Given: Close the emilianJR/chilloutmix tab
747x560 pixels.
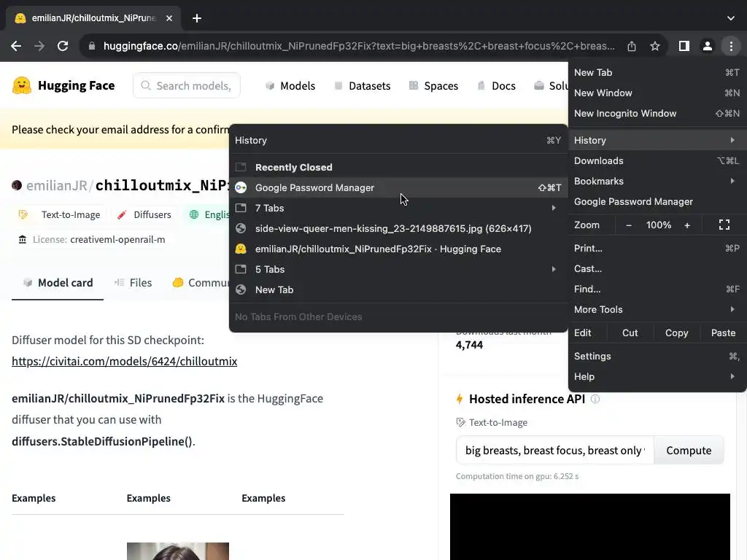Looking at the screenshot, I should click(x=169, y=18).
